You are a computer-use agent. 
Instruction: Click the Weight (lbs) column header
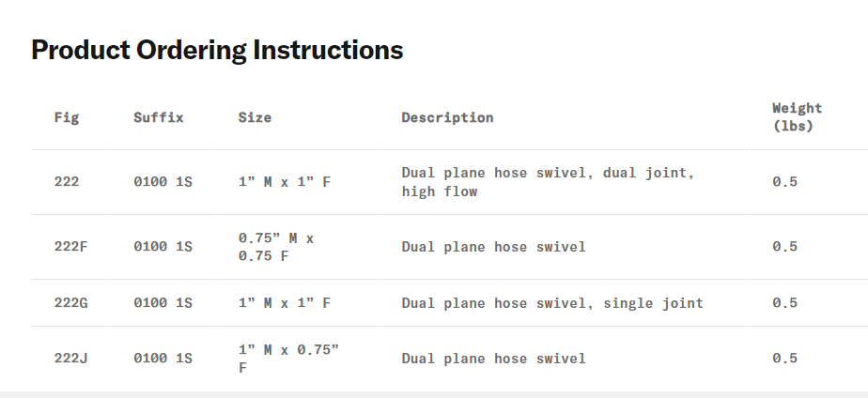(x=797, y=117)
